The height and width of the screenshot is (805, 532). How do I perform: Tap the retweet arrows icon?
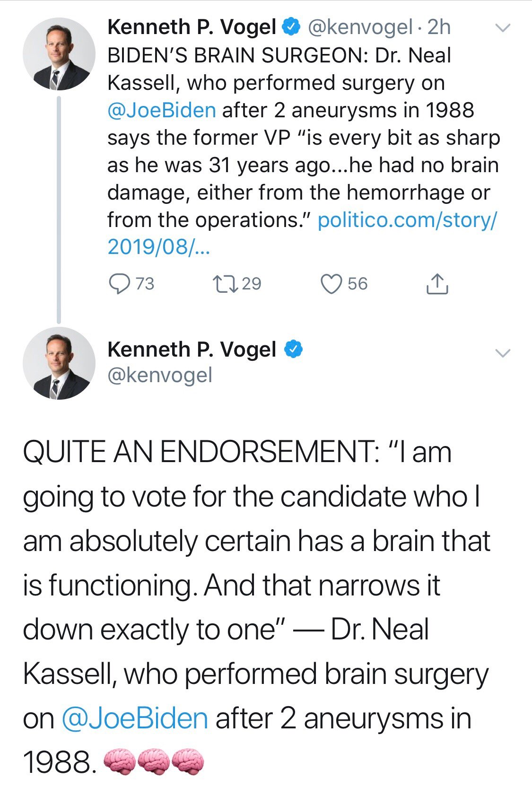click(x=225, y=284)
